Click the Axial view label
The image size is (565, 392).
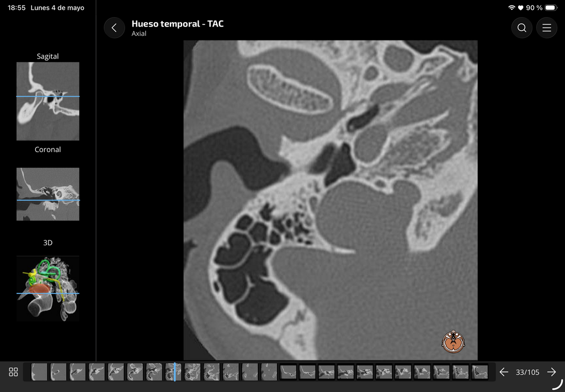point(138,34)
